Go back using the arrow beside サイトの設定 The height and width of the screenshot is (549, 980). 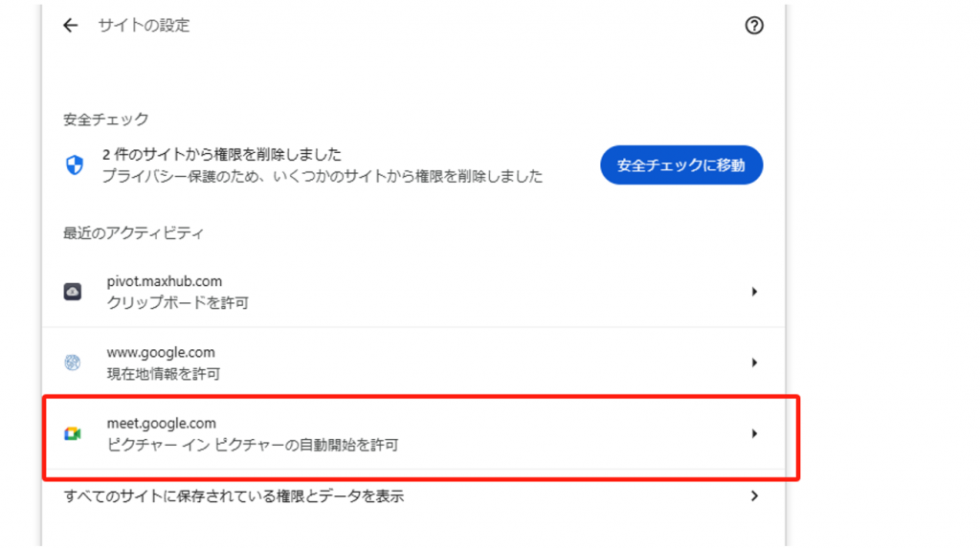[70, 25]
